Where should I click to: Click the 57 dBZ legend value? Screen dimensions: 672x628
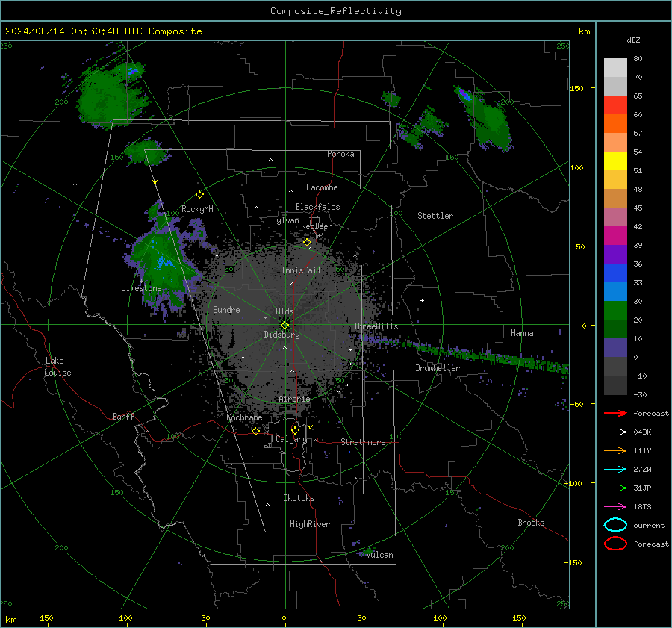coord(638,134)
